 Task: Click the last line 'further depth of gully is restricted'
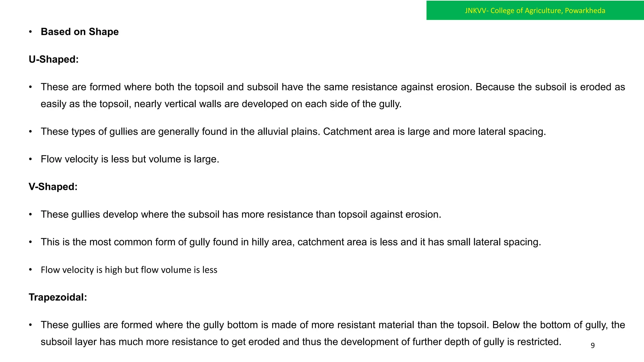point(301,342)
